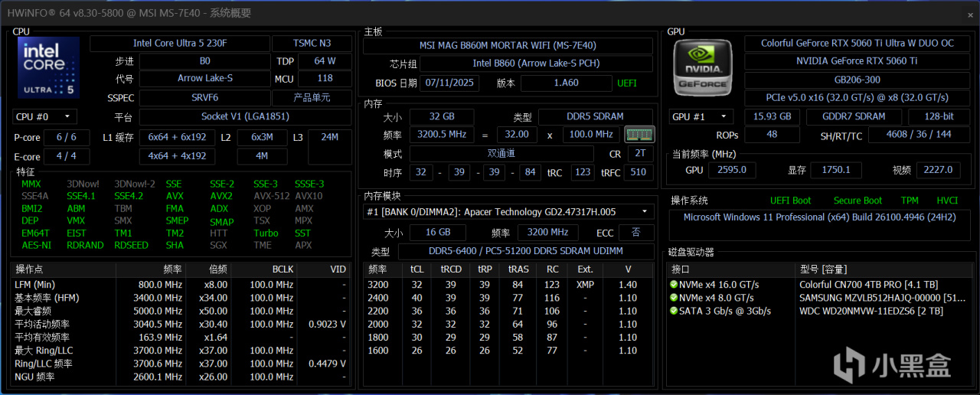
Task: Click the MSI MAG B860M MORTAR WIFI motherboard field
Action: point(508,45)
